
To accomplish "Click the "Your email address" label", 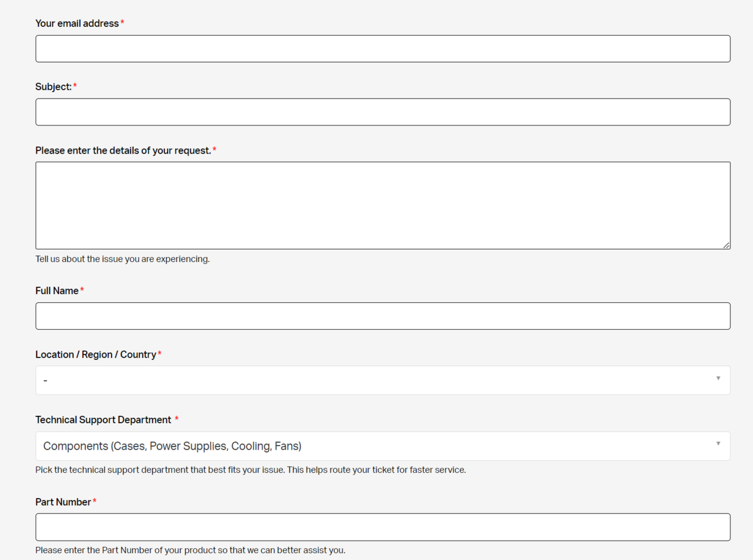I will click(77, 23).
